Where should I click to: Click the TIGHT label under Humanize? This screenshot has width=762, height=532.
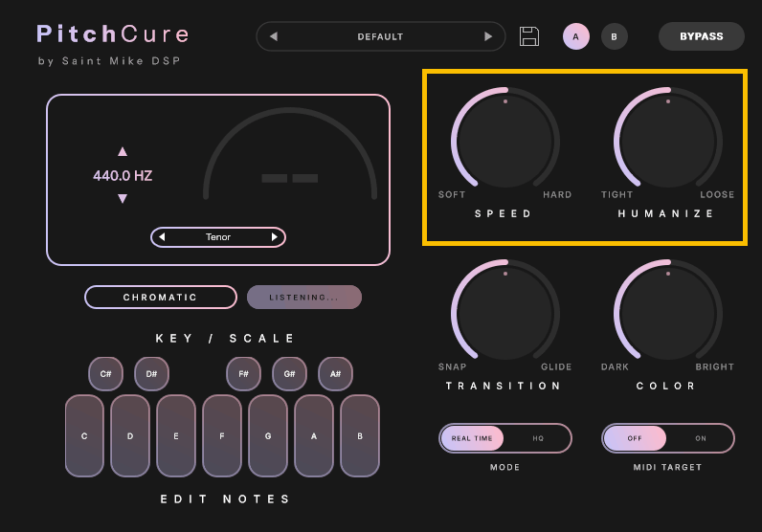click(616, 195)
